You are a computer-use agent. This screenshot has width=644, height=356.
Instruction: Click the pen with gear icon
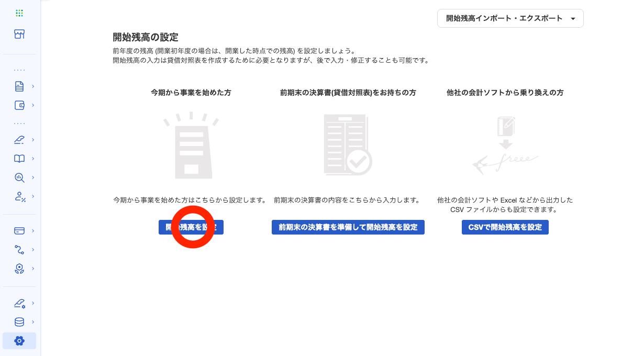19,303
